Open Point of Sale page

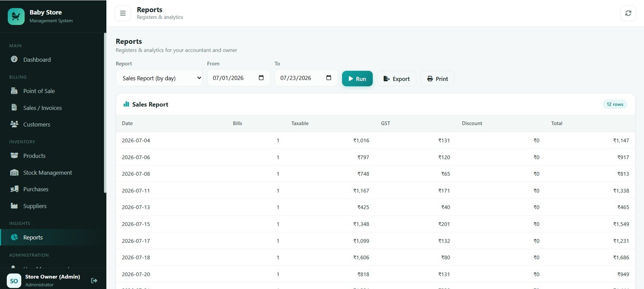(x=52, y=91)
